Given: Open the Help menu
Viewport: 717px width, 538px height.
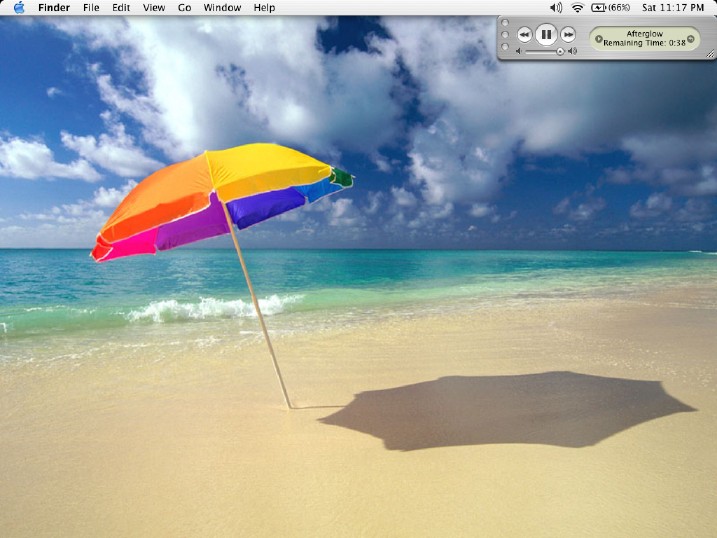Looking at the screenshot, I should click(x=264, y=8).
